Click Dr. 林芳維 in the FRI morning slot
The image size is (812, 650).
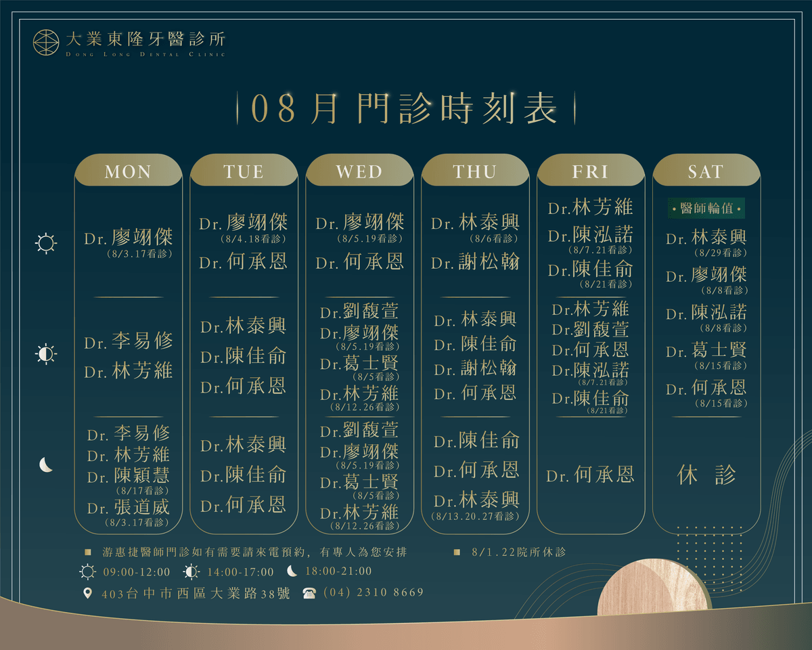(591, 207)
